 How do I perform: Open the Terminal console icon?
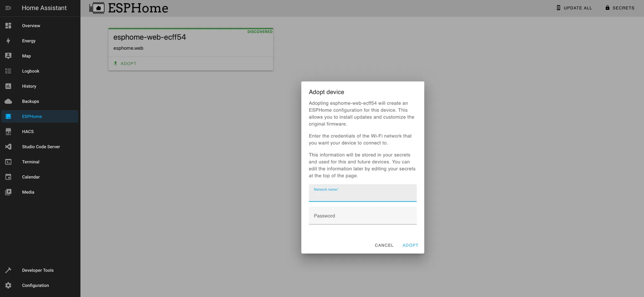(8, 162)
